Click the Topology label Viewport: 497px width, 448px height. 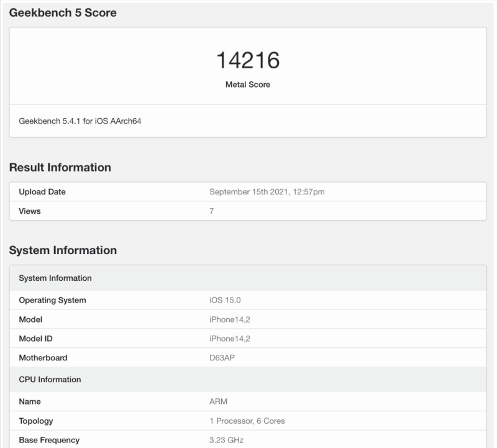(x=36, y=421)
